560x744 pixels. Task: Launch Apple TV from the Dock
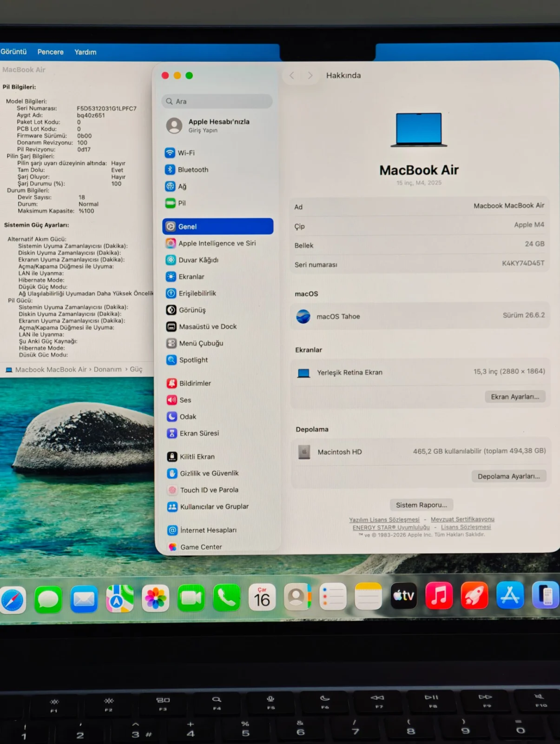click(403, 595)
